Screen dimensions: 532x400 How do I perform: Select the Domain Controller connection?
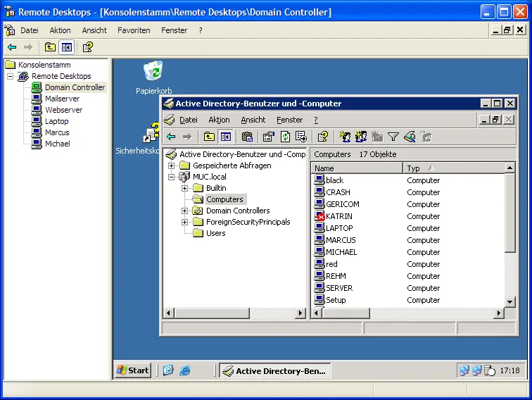(75, 87)
